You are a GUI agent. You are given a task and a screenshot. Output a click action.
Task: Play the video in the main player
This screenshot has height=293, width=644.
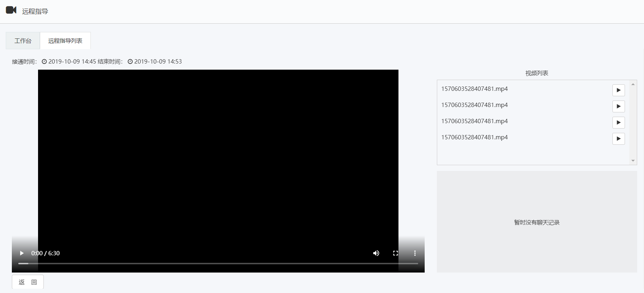22,253
